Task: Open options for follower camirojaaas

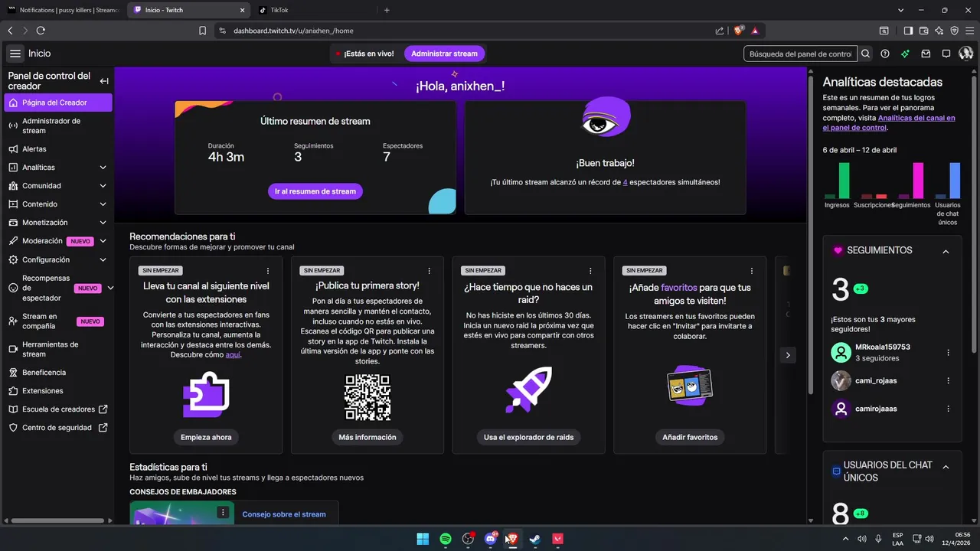Action: [948, 409]
